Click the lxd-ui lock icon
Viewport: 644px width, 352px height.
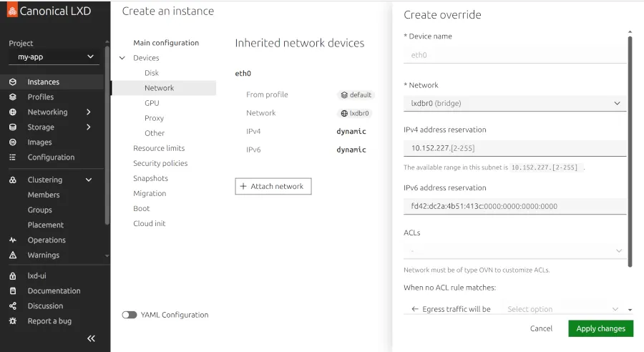13,276
